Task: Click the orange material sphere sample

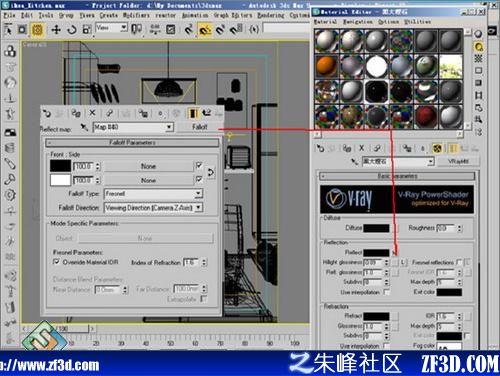Action: click(326, 66)
